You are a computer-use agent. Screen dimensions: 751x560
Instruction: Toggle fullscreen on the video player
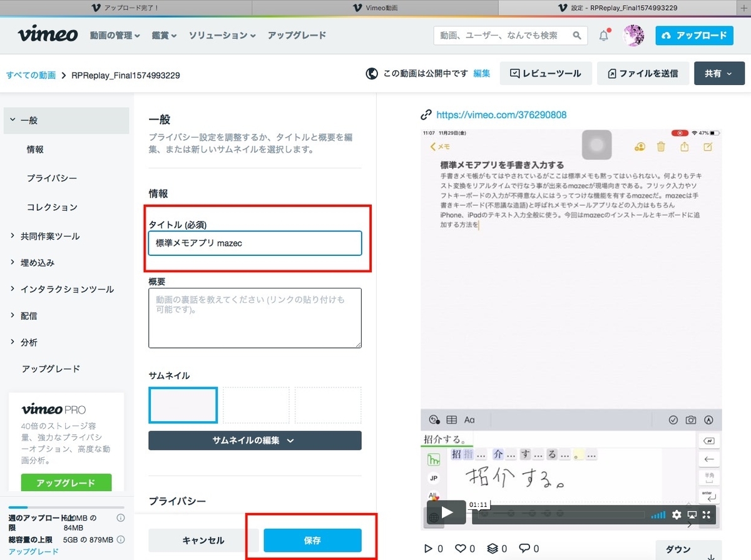click(x=707, y=514)
